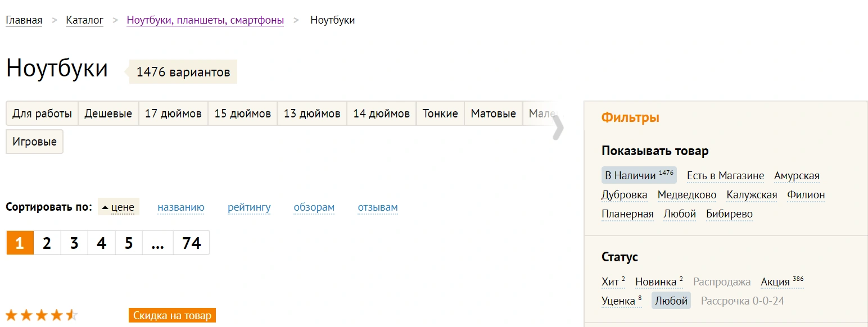Choose the '17 дюймов' tab
The image size is (868, 327).
pyautogui.click(x=173, y=113)
